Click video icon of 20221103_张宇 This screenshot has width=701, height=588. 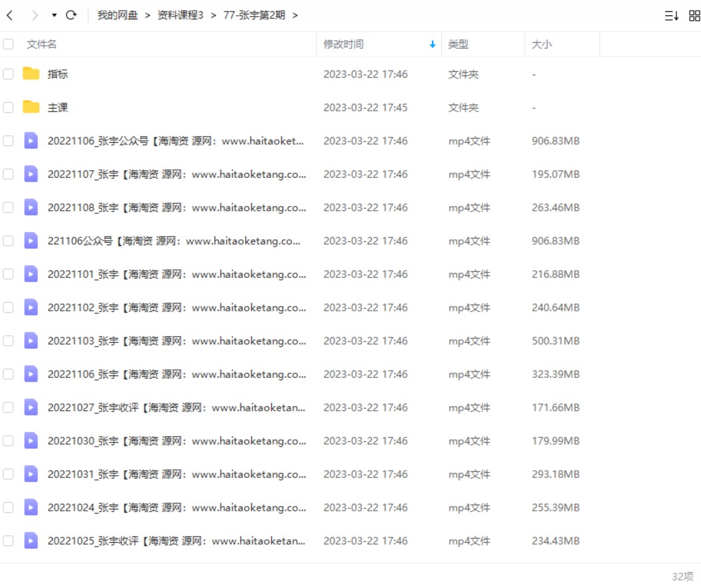(31, 341)
